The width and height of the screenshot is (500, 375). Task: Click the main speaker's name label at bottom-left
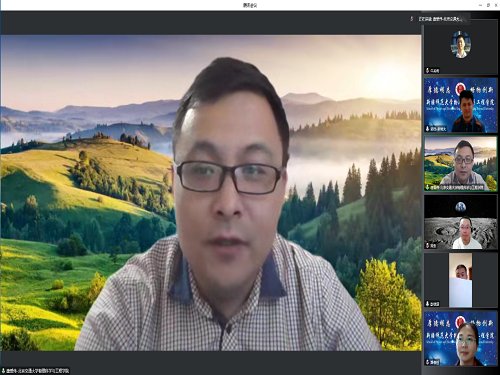point(38,371)
